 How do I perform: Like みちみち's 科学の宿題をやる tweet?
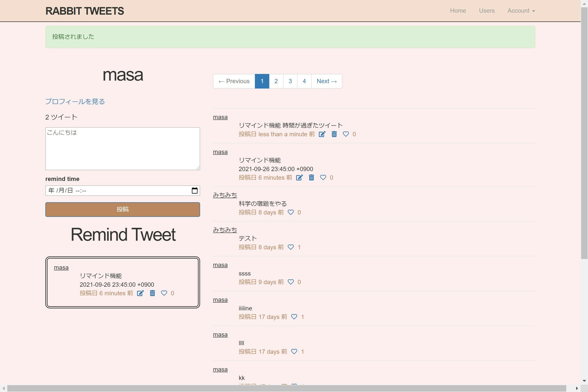pos(291,212)
